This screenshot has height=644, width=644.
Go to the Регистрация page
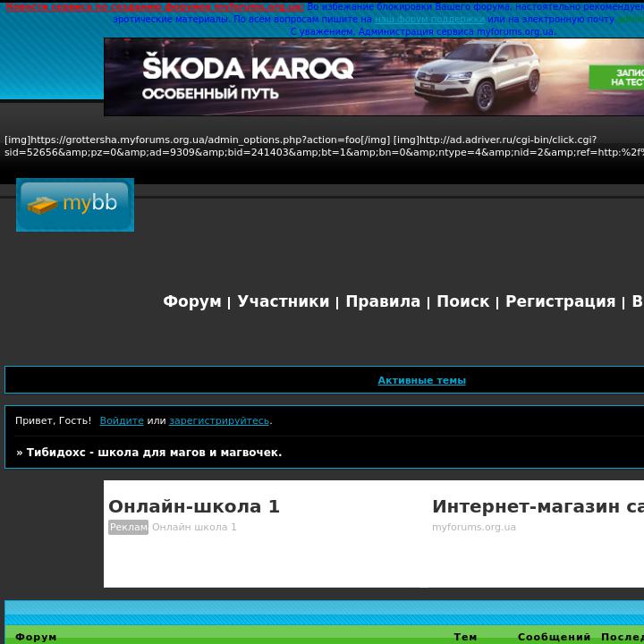[x=560, y=301]
